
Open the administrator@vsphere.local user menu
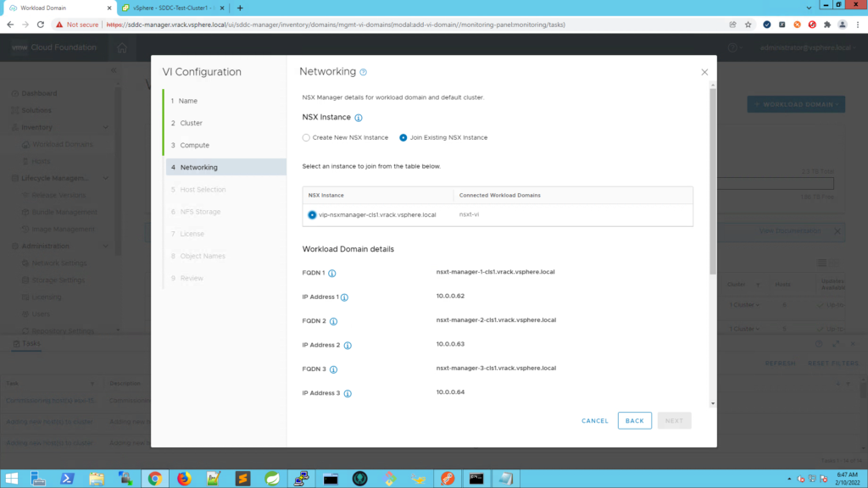808,47
